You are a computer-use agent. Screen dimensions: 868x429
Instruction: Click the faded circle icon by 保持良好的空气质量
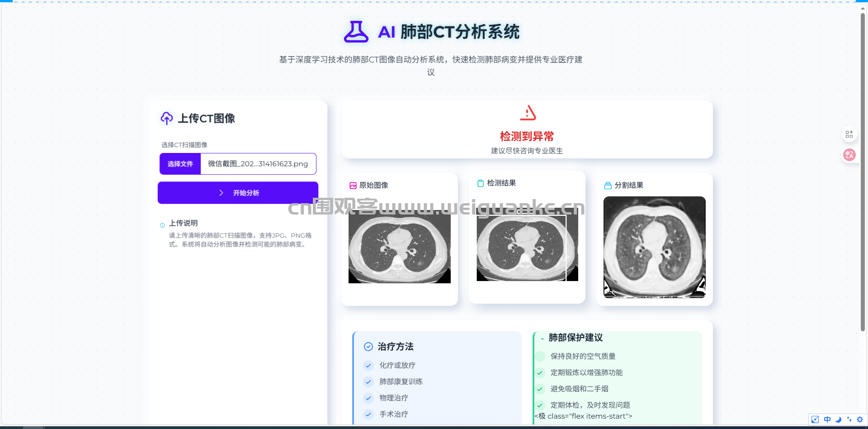[540, 356]
